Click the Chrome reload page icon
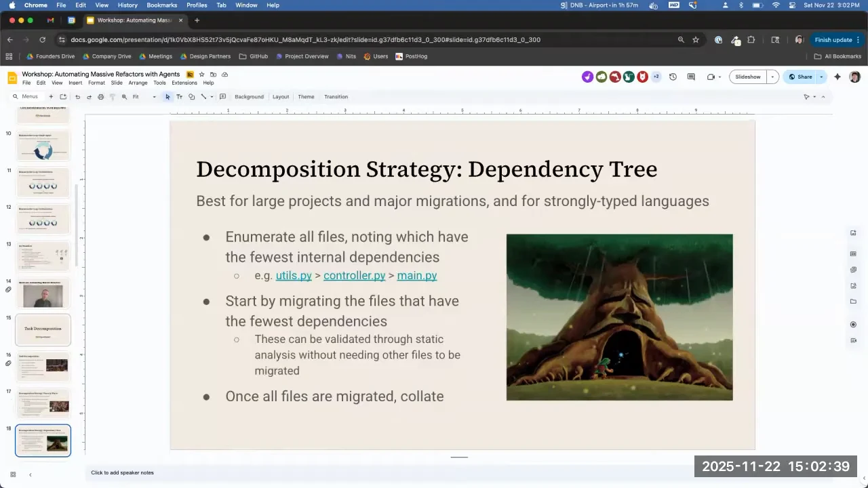This screenshot has height=488, width=868. [x=42, y=40]
